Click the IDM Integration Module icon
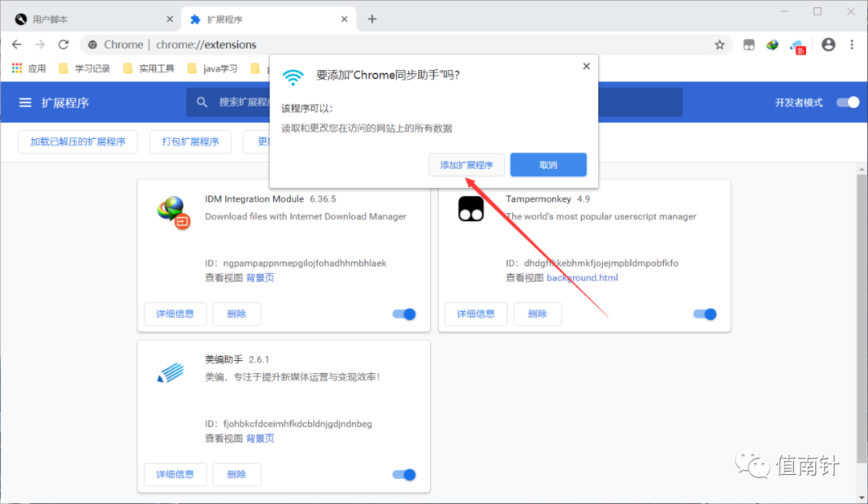868x504 pixels. pos(174,213)
